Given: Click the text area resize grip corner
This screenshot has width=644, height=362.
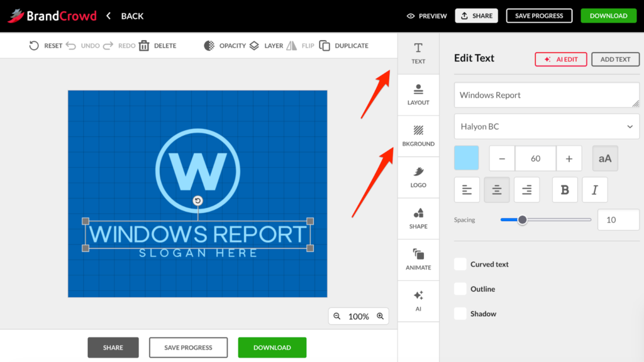Looking at the screenshot, I should click(636, 104).
